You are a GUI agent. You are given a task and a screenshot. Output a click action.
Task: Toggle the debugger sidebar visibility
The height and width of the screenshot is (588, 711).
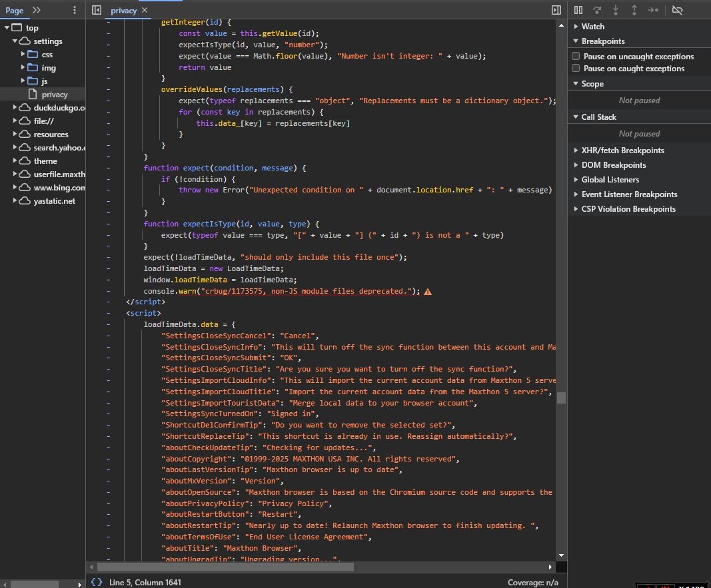click(x=556, y=10)
